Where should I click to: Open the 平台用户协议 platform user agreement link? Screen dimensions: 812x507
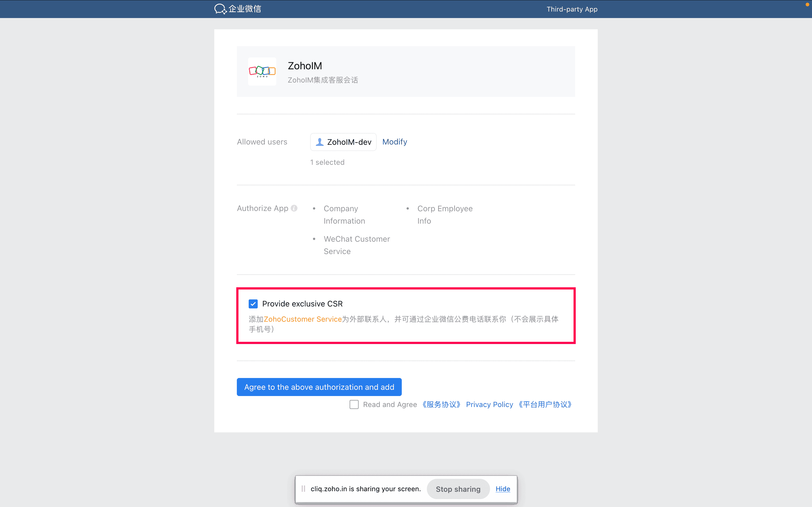tap(545, 404)
